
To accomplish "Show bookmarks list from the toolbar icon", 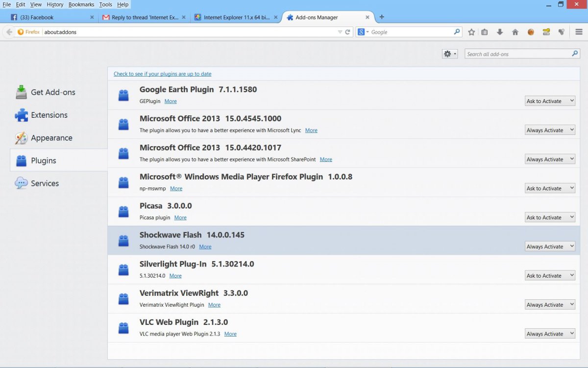I will pos(485,32).
